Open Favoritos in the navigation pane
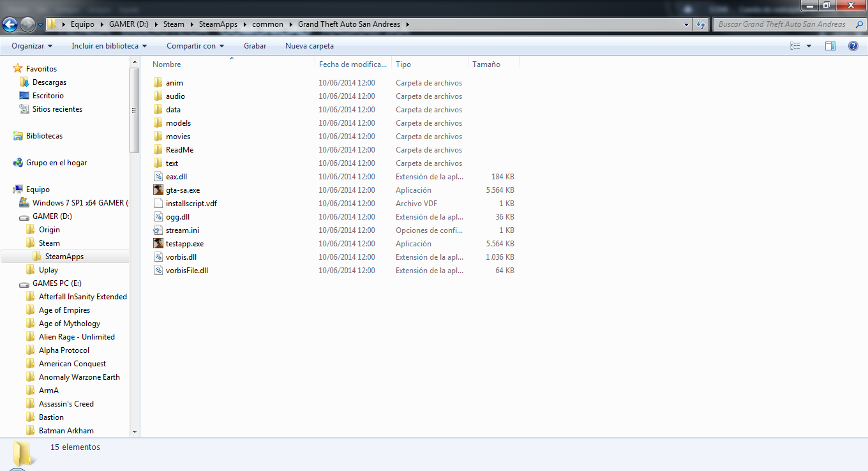This screenshot has width=868, height=471. [41, 69]
